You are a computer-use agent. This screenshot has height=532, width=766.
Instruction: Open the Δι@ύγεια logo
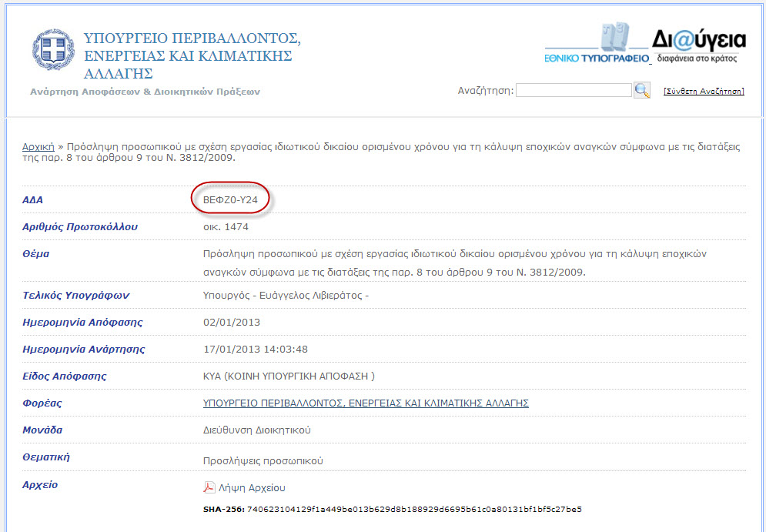pyautogui.click(x=699, y=44)
